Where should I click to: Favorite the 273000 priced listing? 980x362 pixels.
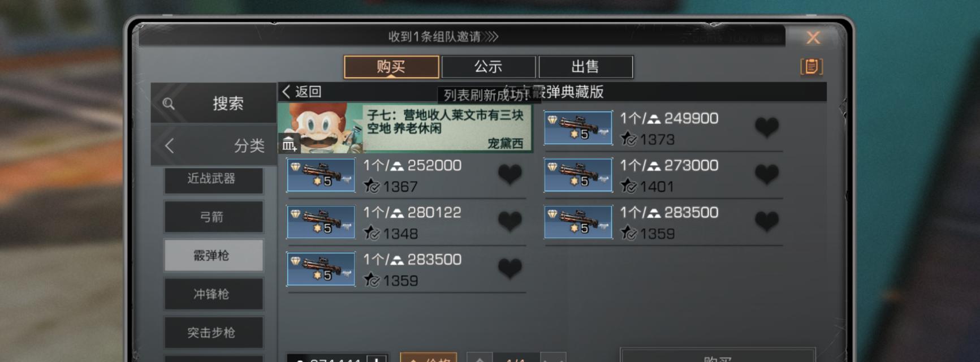(767, 174)
